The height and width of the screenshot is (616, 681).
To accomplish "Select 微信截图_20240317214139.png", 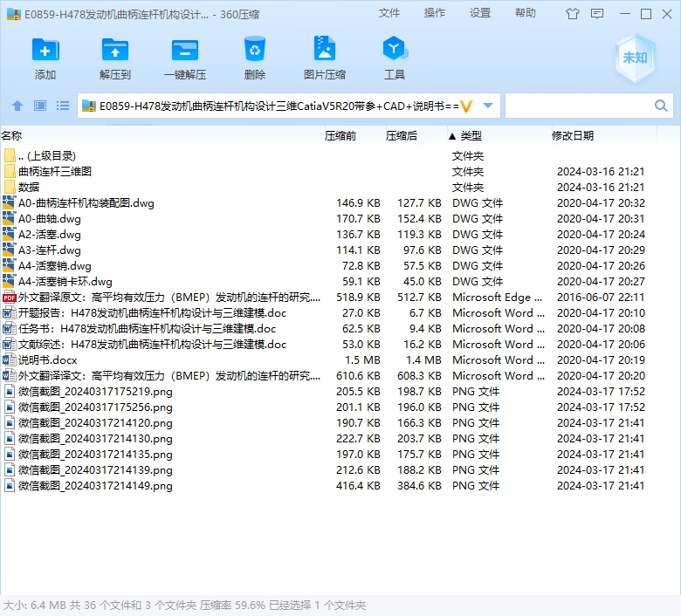I will click(x=330, y=469).
